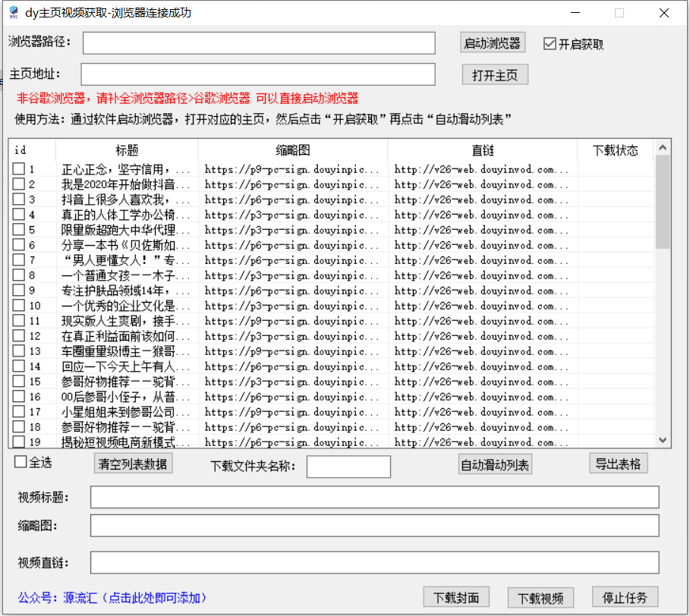Select checkbox of row 5
This screenshot has height=616, width=690.
(x=18, y=230)
